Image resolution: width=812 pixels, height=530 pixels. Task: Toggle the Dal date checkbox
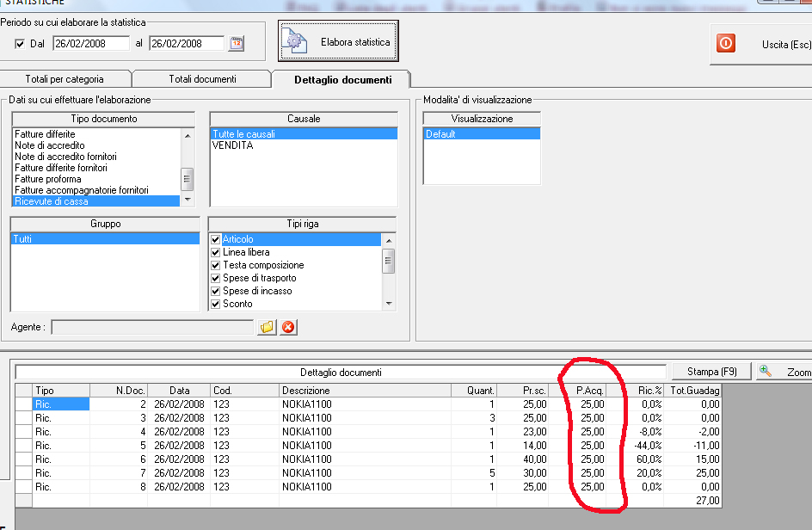[20, 44]
